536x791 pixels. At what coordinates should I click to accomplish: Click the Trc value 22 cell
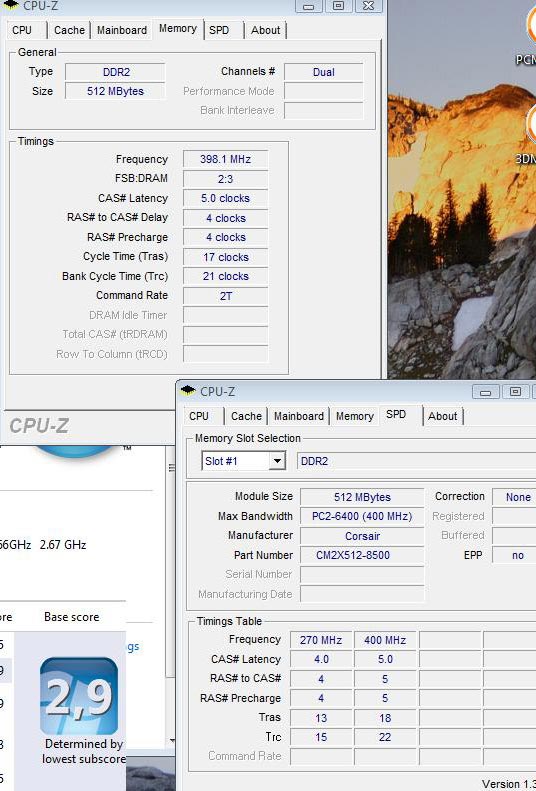pyautogui.click(x=385, y=737)
